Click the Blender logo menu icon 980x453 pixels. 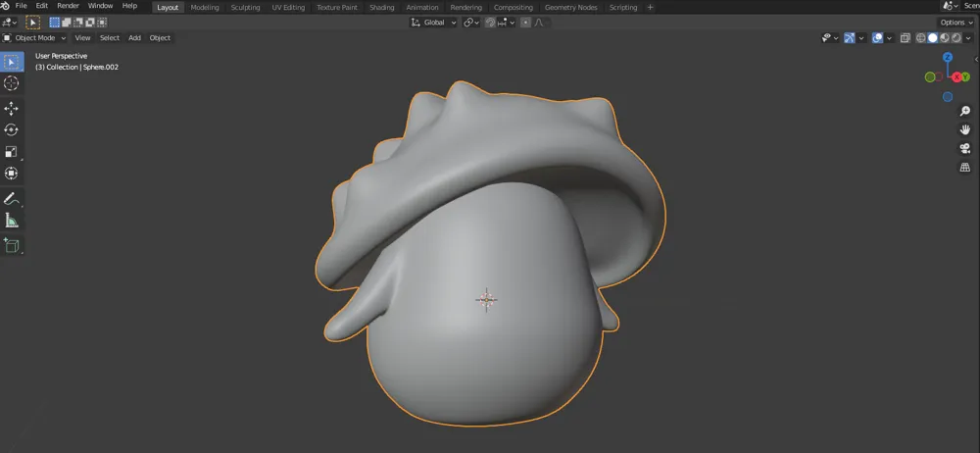[x=6, y=6]
